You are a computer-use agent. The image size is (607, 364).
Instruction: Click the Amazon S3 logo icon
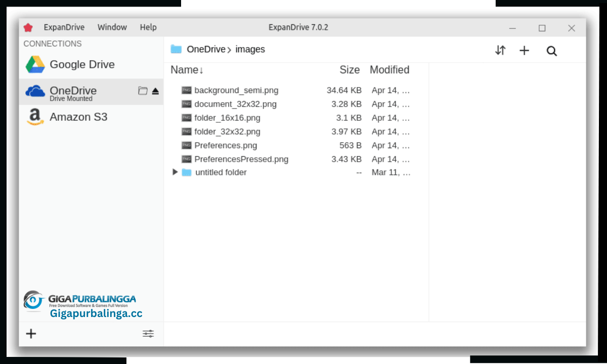coord(35,117)
